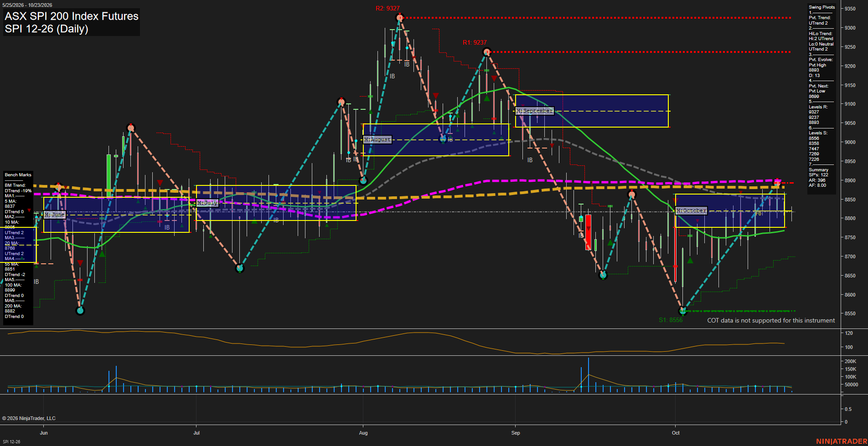Select the swing low pivot marker at 8556
868x446 pixels.
point(683,311)
